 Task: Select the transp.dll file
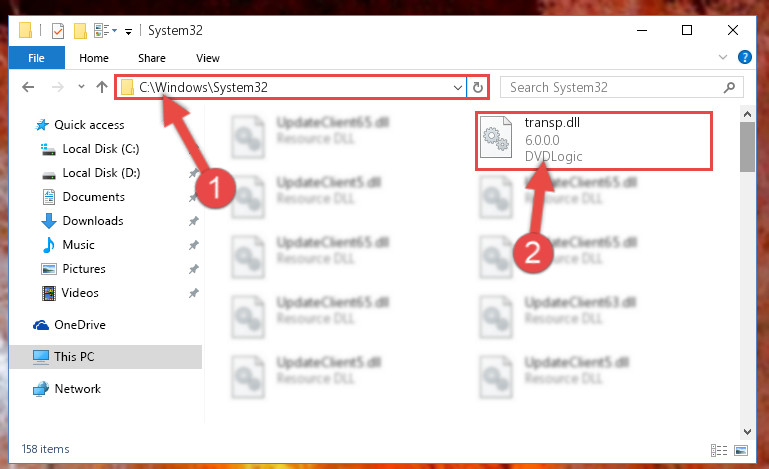pyautogui.click(x=593, y=141)
